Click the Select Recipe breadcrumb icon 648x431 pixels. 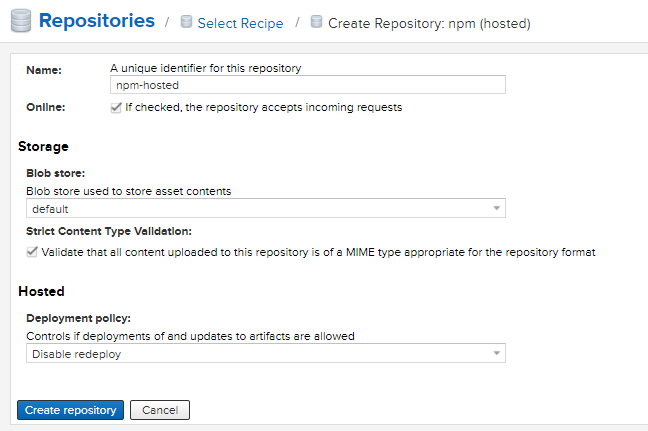[186, 22]
